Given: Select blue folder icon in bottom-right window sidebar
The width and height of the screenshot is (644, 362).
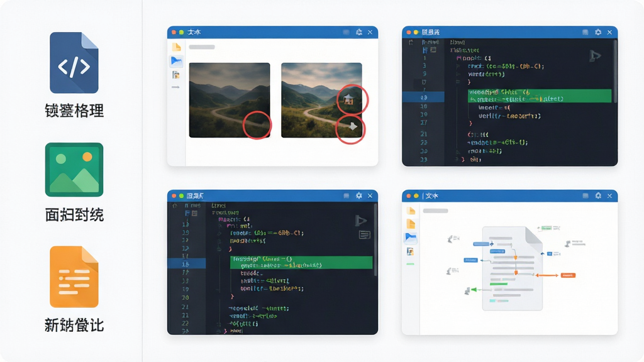Looking at the screenshot, I should tap(411, 237).
